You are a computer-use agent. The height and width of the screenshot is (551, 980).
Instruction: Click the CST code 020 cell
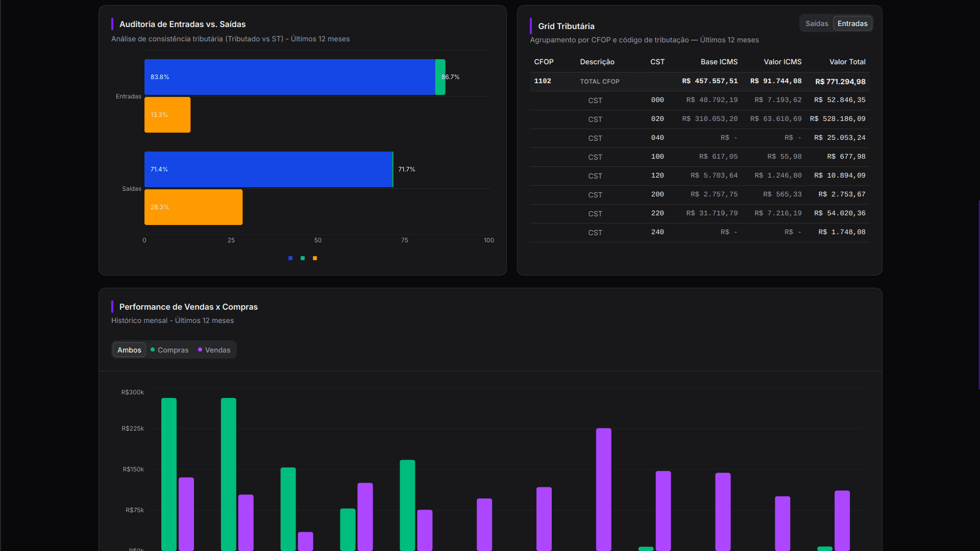[x=657, y=119]
